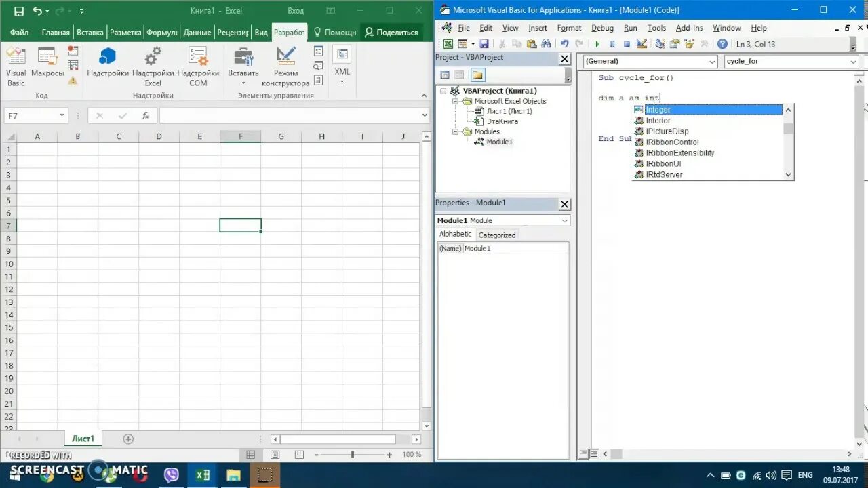Viewport: 868px width, 488px height.
Task: Click View Code icon in Project panel
Action: 446,75
